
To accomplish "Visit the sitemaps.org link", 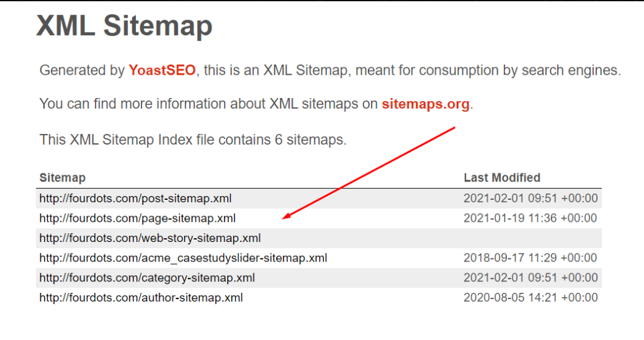I will [x=426, y=104].
